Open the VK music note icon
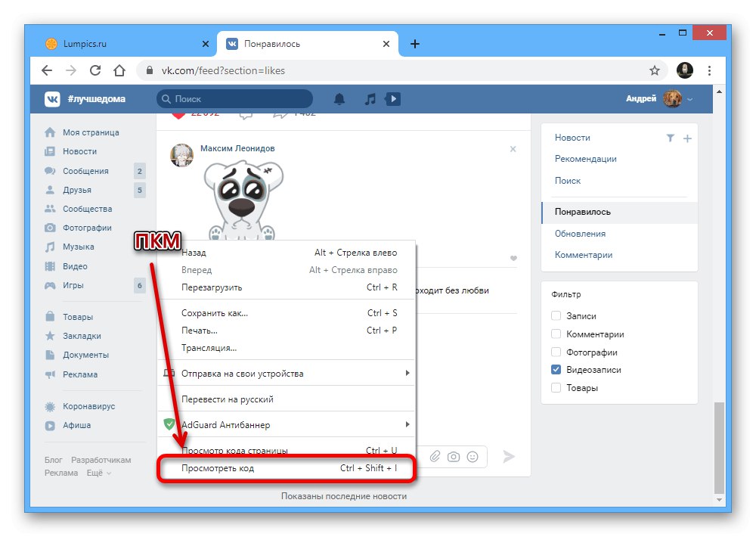The image size is (756, 537). [x=370, y=99]
